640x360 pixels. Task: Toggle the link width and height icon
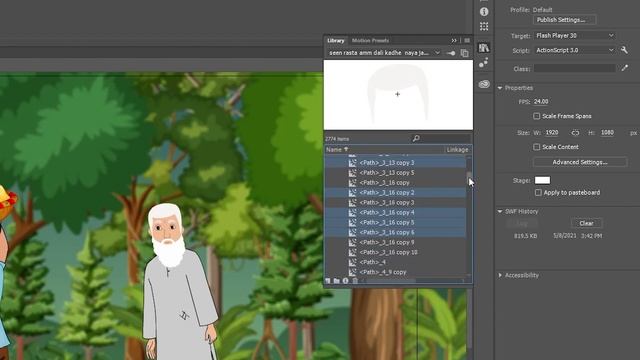point(575,133)
